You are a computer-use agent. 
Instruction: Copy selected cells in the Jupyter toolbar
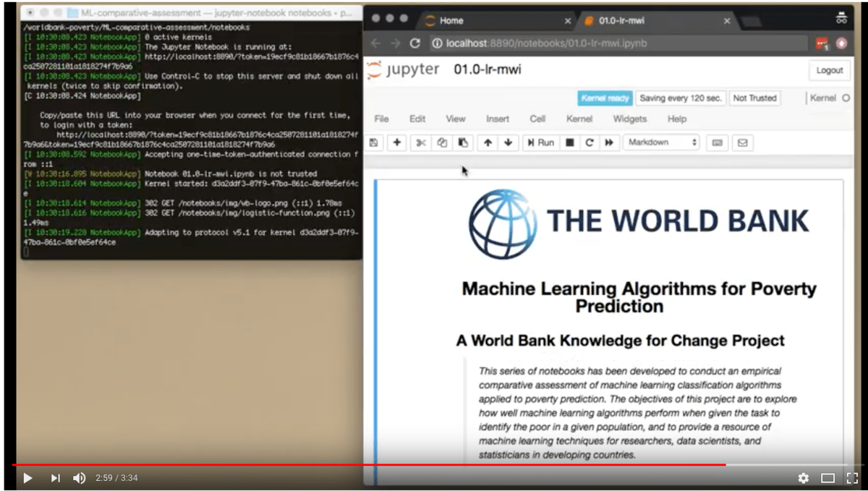442,143
